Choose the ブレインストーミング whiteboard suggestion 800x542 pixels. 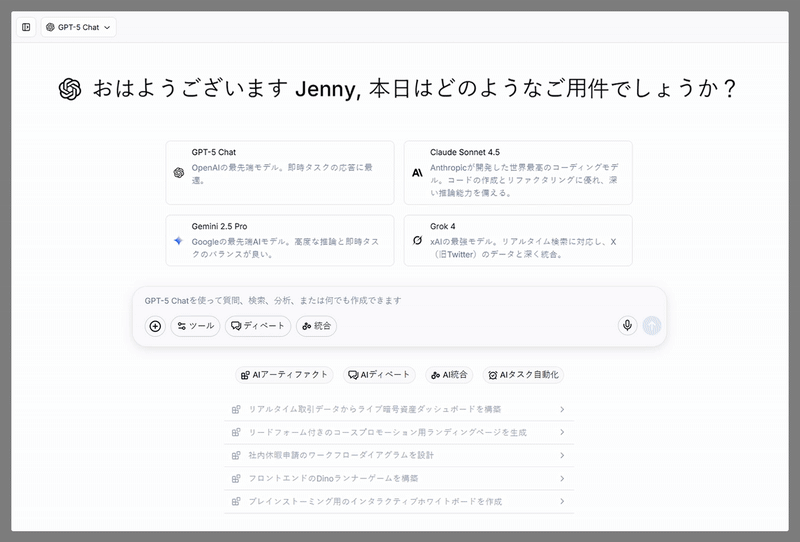coord(399,501)
